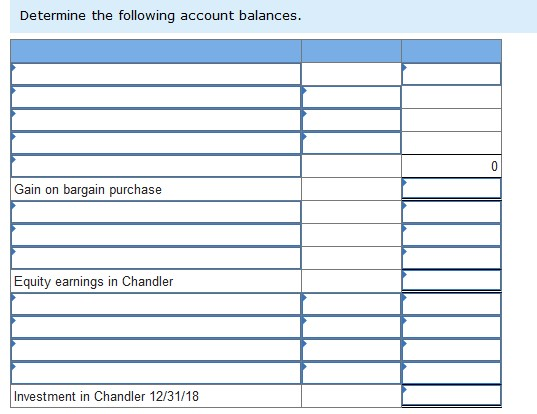Open label dropdown directly below Gain on bargain purchase

click(x=156, y=212)
